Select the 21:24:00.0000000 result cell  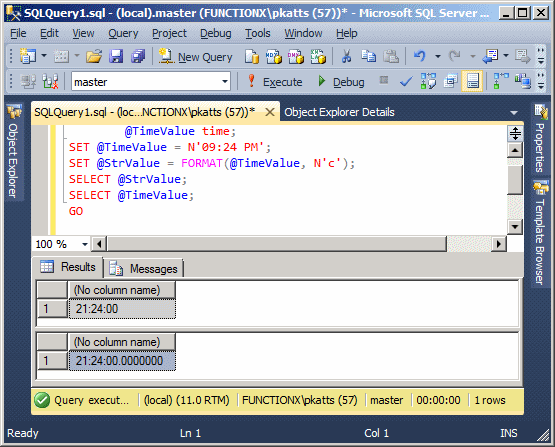122,361
